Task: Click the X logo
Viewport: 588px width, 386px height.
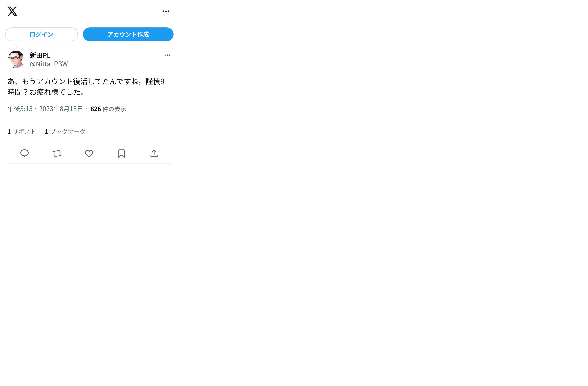Action: [x=12, y=11]
